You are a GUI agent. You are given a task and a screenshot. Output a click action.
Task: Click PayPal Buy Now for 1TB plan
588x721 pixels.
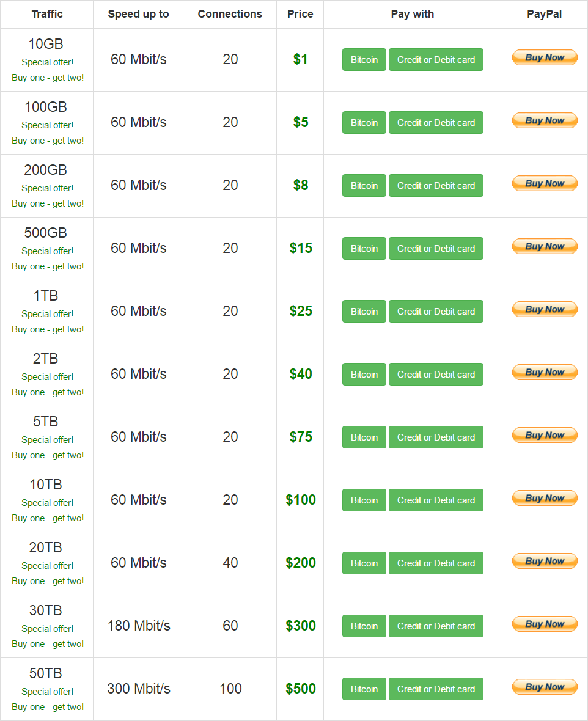click(544, 310)
